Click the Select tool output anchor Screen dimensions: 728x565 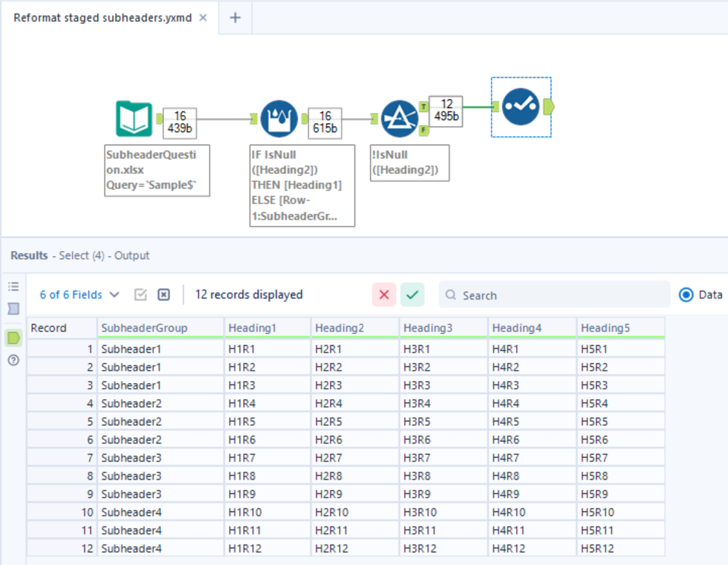(x=548, y=107)
